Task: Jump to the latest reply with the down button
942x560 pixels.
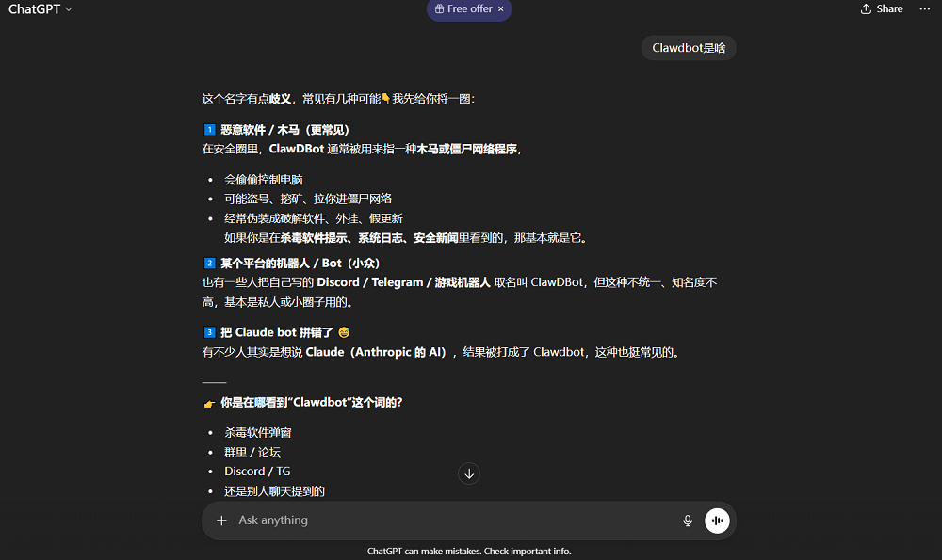Action: tap(469, 473)
